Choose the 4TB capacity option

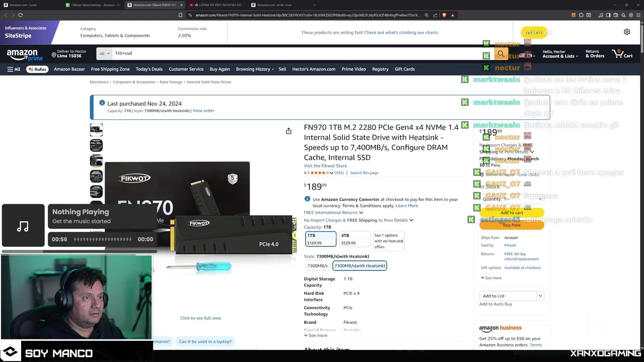[x=354, y=239]
